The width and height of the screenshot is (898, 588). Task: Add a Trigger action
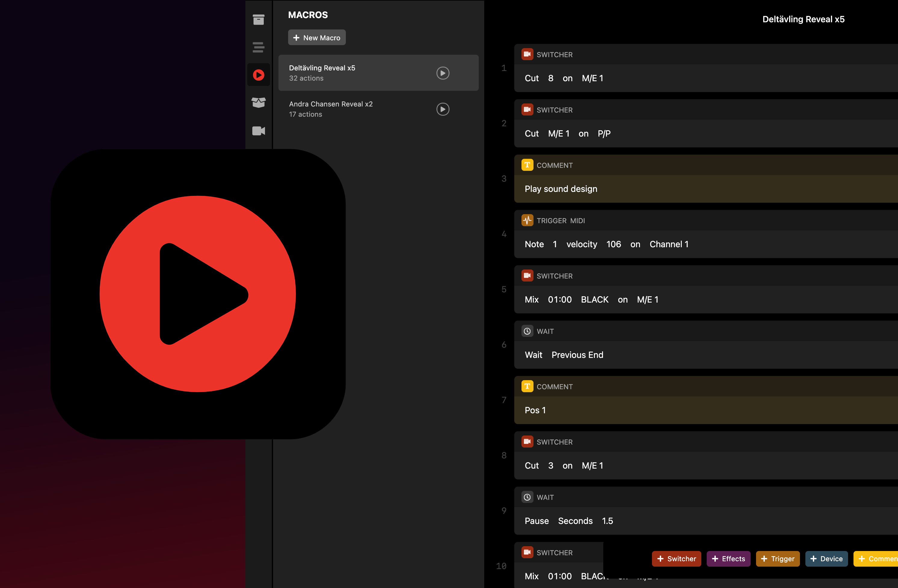tap(777, 559)
